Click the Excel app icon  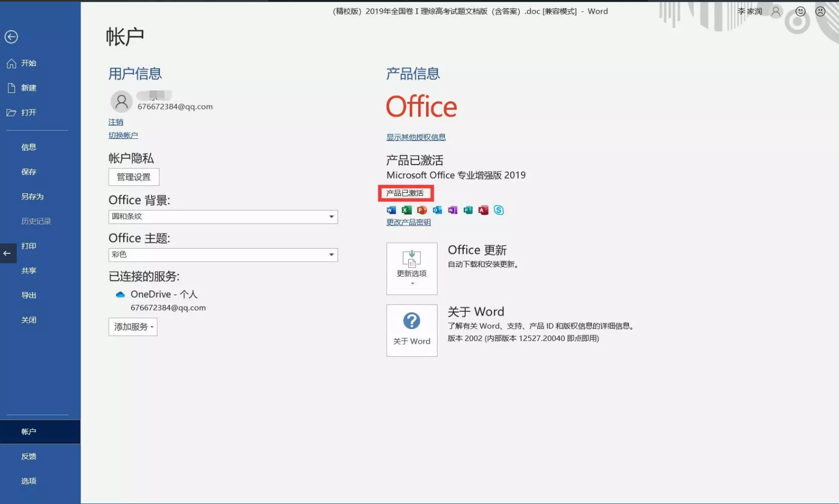[407, 210]
